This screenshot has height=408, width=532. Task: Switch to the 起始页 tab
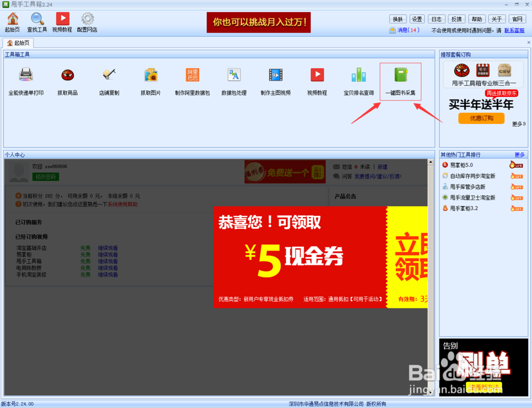(19, 43)
